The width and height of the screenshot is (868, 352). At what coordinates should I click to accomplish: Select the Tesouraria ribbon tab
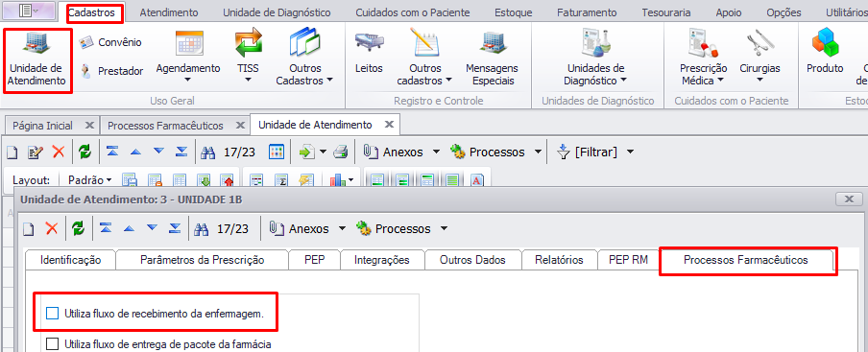666,12
